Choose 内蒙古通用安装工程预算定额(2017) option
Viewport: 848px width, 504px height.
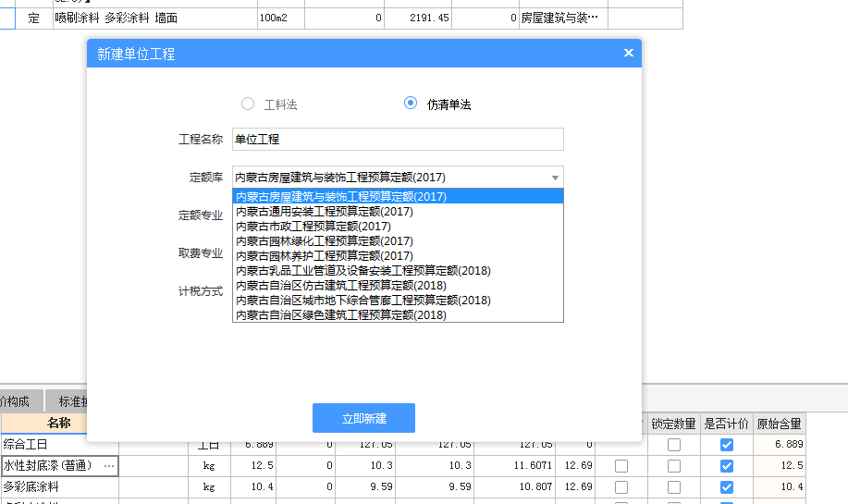398,212
